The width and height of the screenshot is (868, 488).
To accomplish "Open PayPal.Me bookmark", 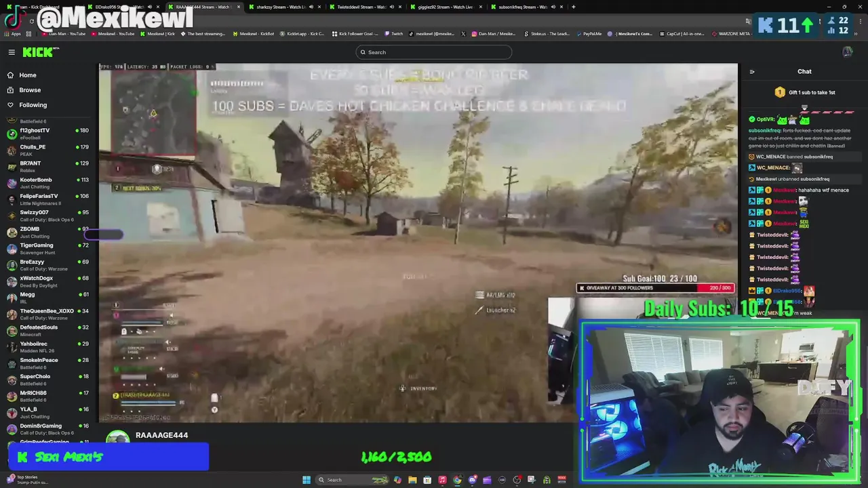I will click(x=588, y=33).
